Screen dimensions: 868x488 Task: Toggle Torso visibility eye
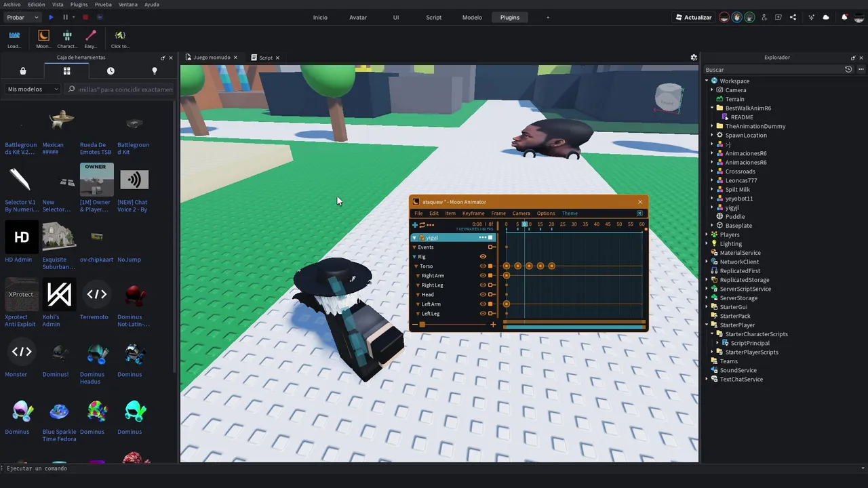[x=483, y=266]
